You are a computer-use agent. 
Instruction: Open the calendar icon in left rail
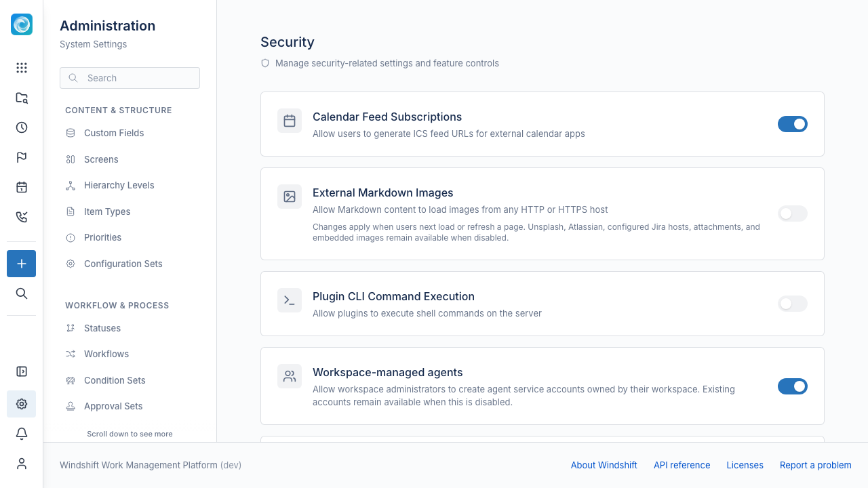click(22, 187)
